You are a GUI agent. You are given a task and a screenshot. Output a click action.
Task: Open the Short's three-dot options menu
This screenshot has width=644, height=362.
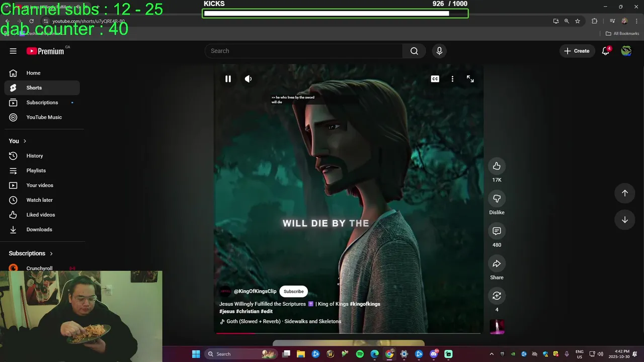pos(452,79)
